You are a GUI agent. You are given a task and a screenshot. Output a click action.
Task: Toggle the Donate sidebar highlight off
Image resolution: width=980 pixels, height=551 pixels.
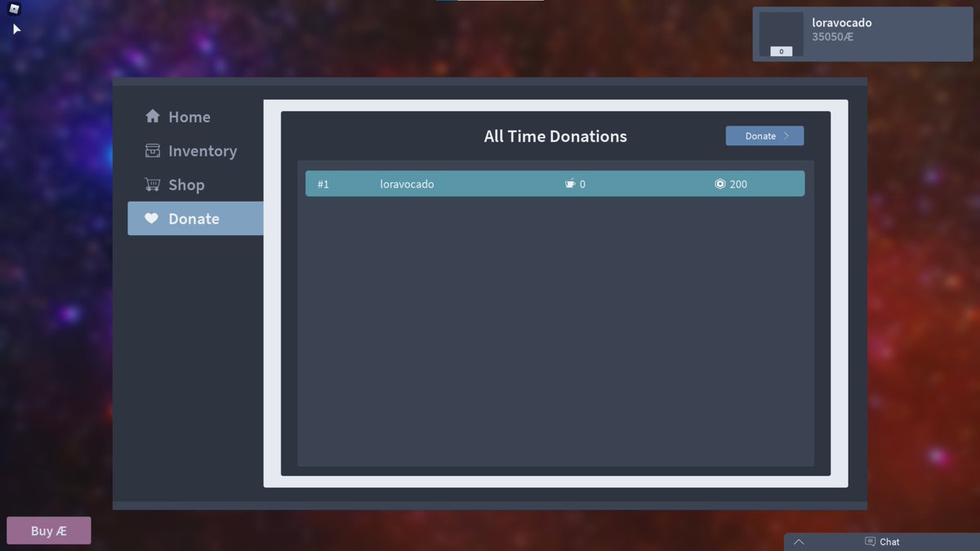click(194, 218)
